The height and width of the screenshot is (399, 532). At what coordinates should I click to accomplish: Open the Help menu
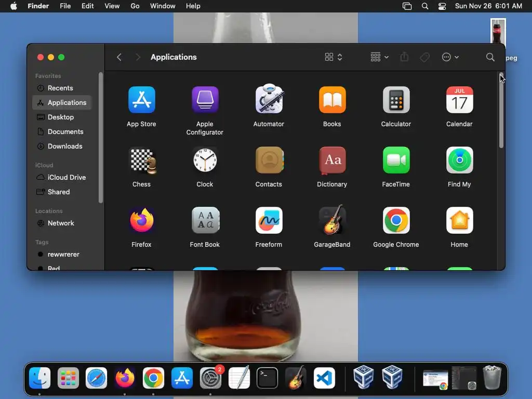coord(193,6)
